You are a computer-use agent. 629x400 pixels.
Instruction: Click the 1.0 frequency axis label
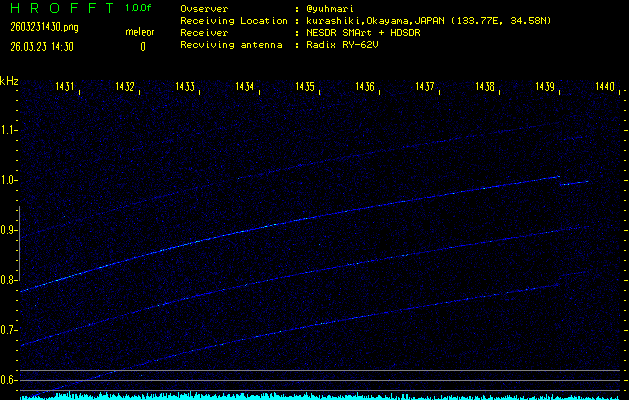[x=9, y=180]
